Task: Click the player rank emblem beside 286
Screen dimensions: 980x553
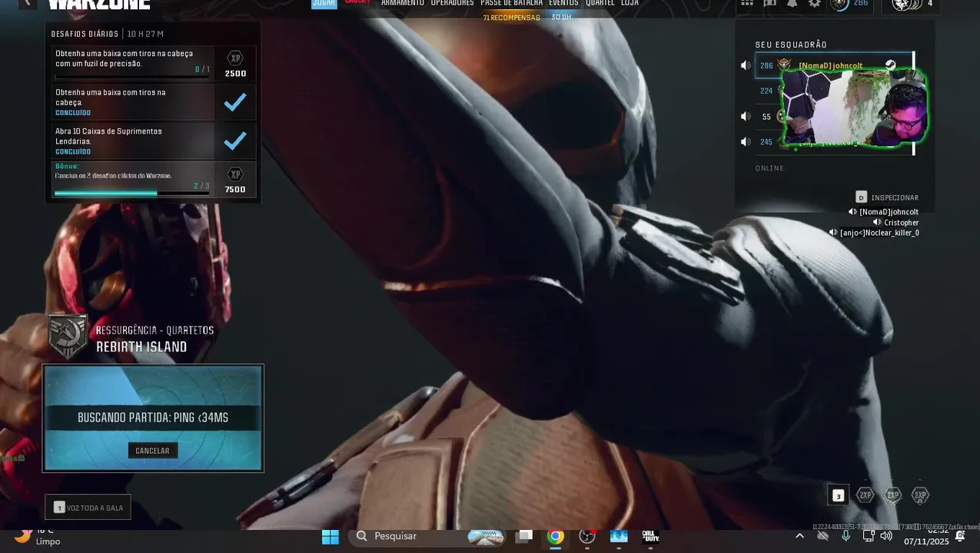Action: click(x=839, y=4)
